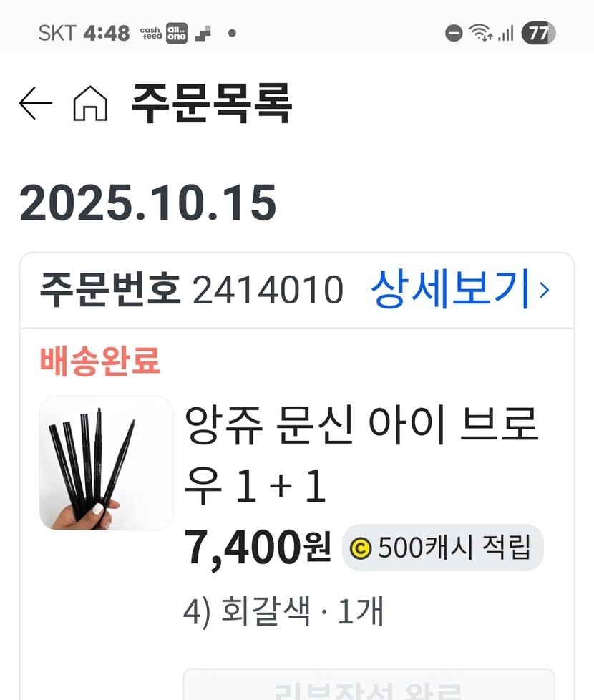
Task: Tap the 4) 회갈색 · 1개 option text
Action: 283,611
